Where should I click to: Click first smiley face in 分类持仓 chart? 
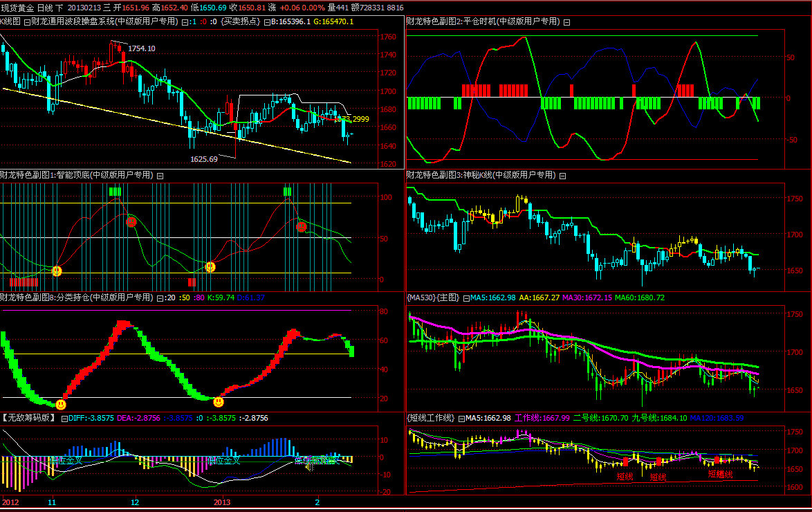tap(61, 404)
